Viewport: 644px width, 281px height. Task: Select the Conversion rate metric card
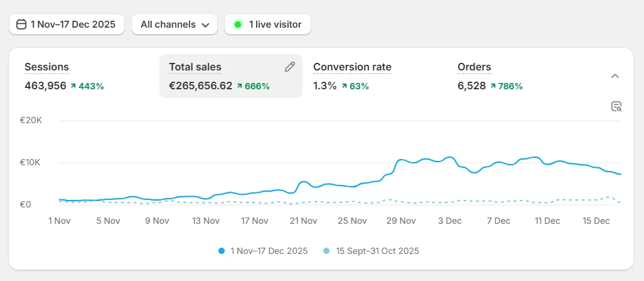375,76
